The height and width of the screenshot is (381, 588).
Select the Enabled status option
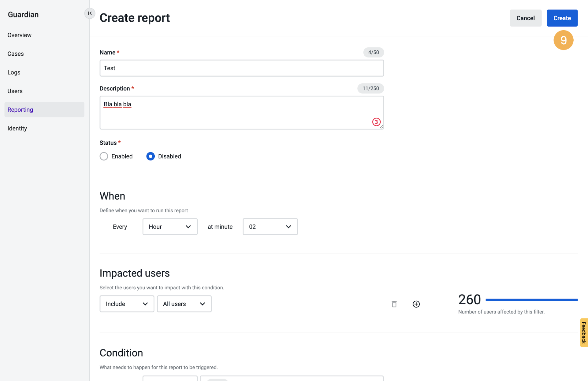[104, 156]
